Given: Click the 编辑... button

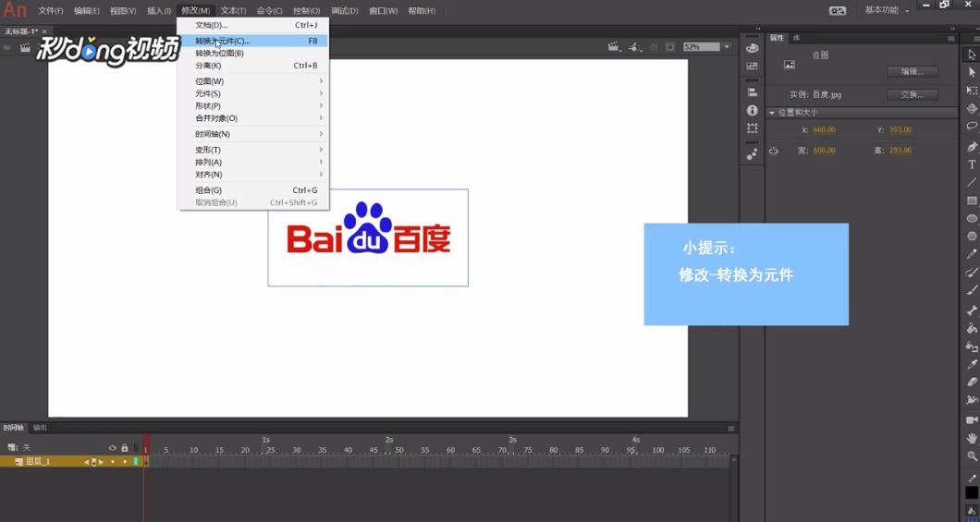Looking at the screenshot, I should point(913,72).
